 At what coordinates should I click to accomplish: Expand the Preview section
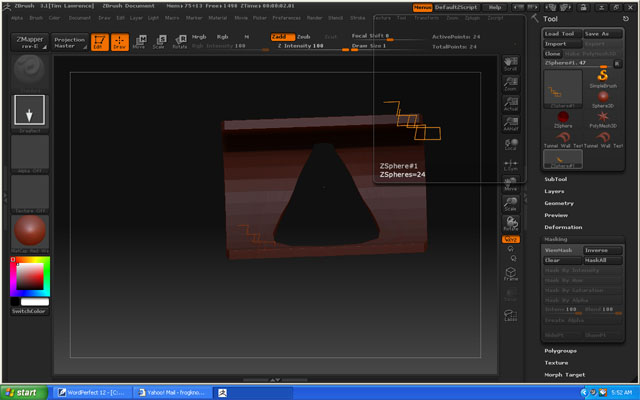point(556,215)
